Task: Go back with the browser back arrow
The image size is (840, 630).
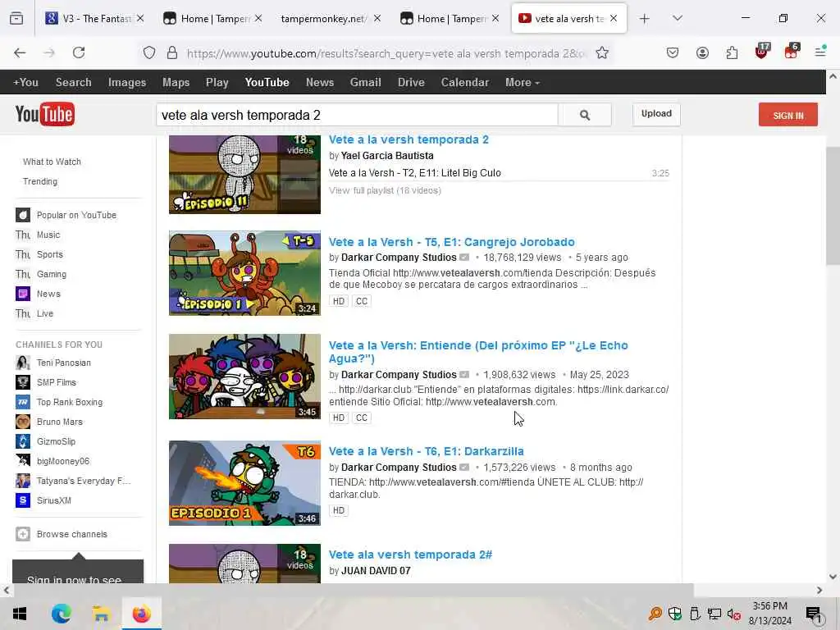Action: pos(20,52)
